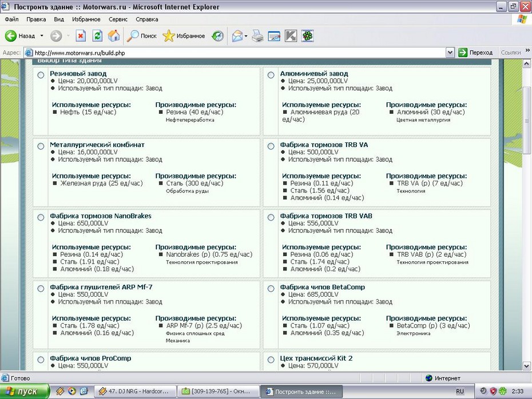Open the Справка menu

[x=147, y=19]
